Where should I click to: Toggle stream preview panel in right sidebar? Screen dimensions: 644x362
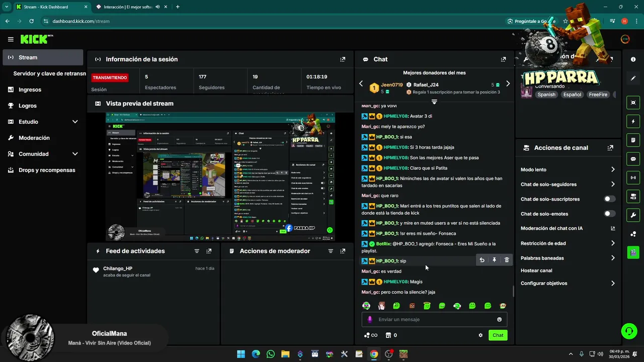tap(633, 103)
